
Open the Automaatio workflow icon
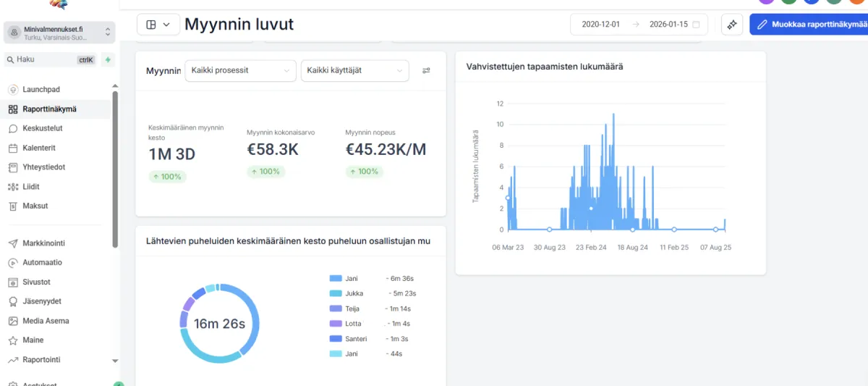13,263
